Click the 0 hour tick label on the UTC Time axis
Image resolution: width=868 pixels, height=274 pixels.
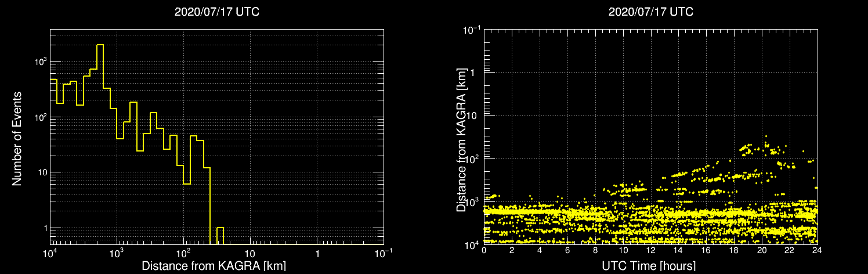point(484,251)
